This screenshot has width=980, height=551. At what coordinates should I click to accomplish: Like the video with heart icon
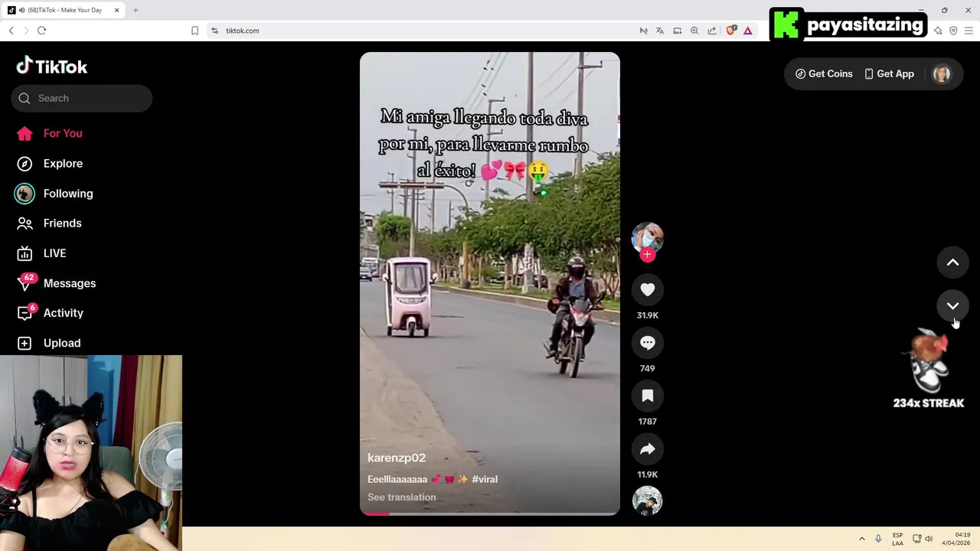click(647, 289)
